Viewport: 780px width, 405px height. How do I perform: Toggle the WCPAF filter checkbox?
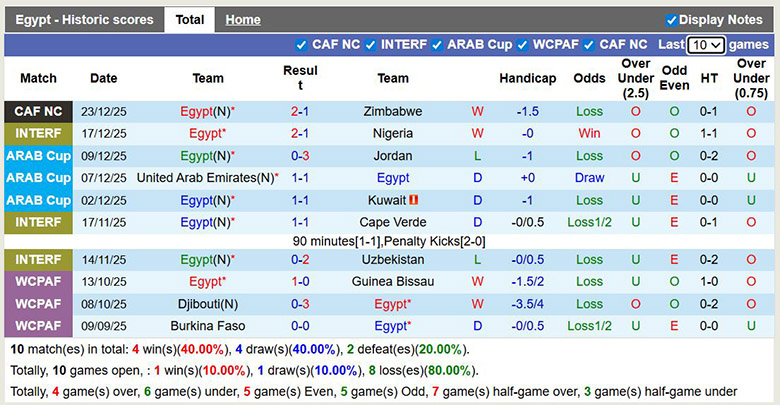pos(522,45)
